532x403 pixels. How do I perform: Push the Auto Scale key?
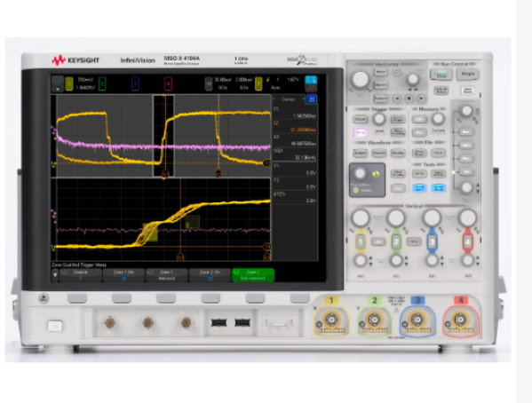(468, 91)
